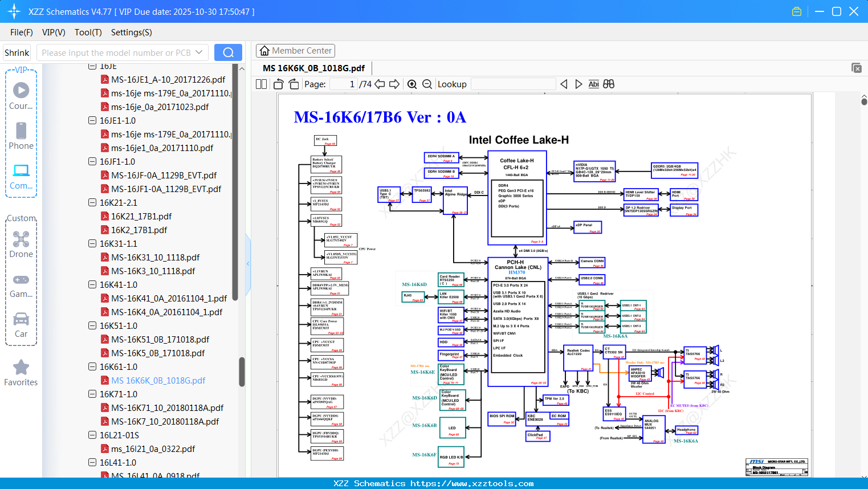Select the MS 16K6K_0B_1018G.pdf tab
Screen dimensions: 868x489
313,68
